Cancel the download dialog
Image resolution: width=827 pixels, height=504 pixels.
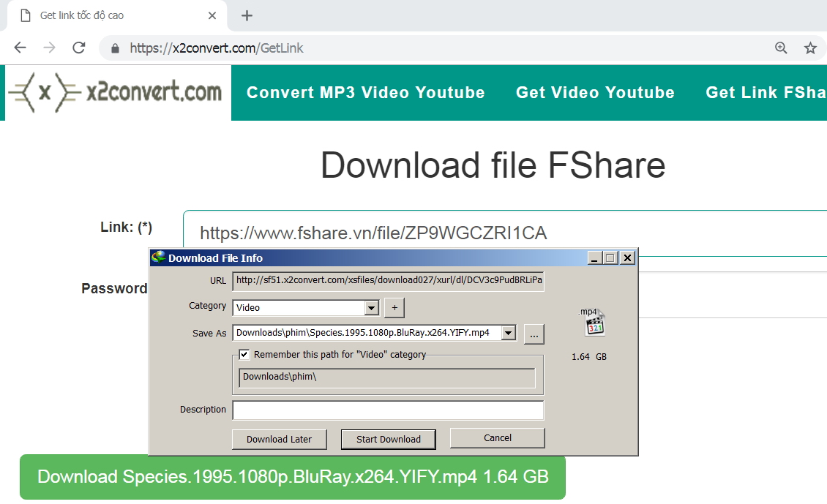(x=498, y=438)
